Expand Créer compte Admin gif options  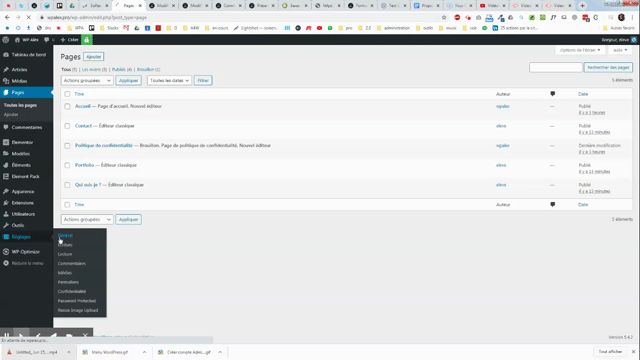point(220,352)
